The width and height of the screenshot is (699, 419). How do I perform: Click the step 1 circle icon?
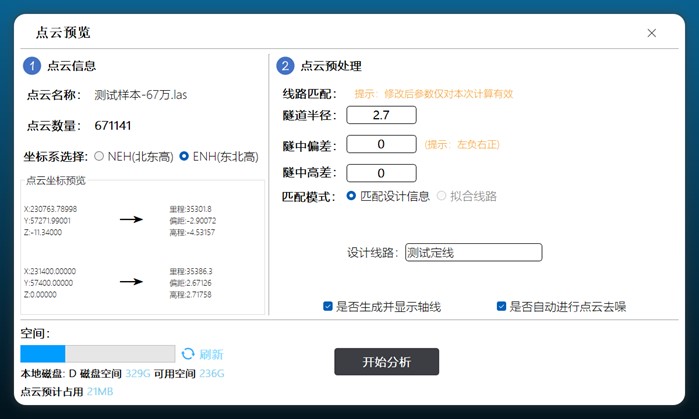click(31, 66)
